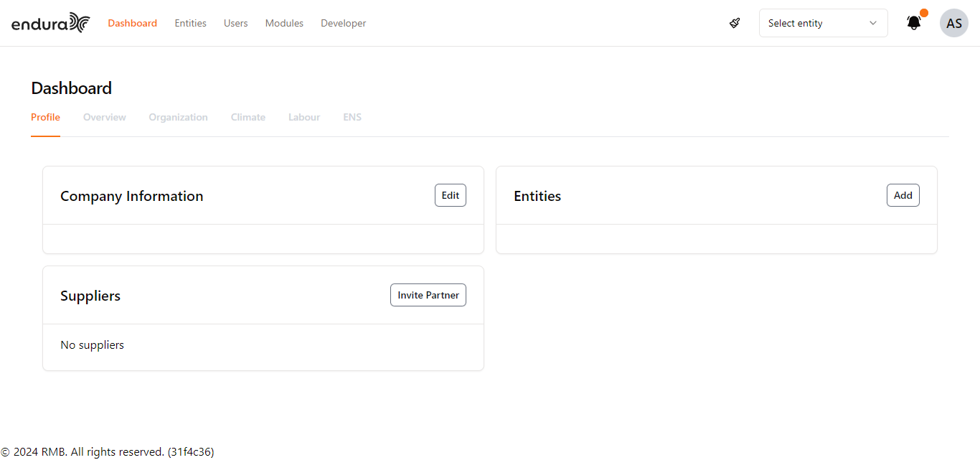Click the Suppliers heading

click(x=90, y=296)
